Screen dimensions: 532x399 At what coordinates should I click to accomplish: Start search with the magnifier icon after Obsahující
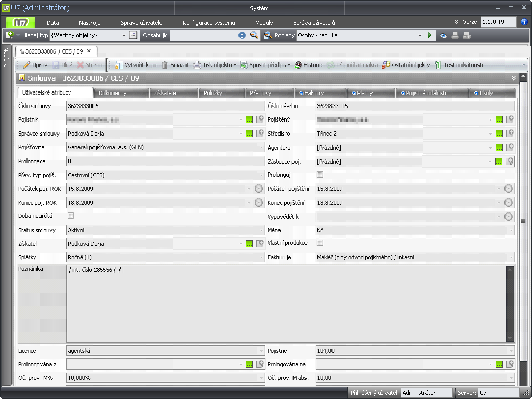pos(254,35)
